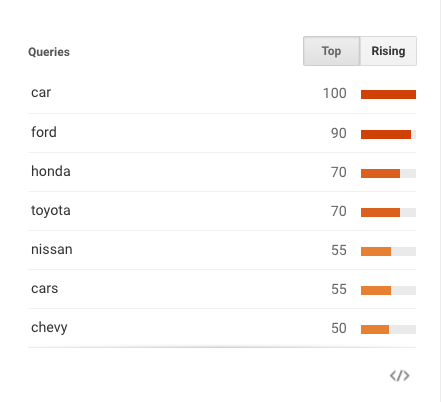The image size is (441, 402).
Task: Choose the 'cars' query
Action: 45,289
